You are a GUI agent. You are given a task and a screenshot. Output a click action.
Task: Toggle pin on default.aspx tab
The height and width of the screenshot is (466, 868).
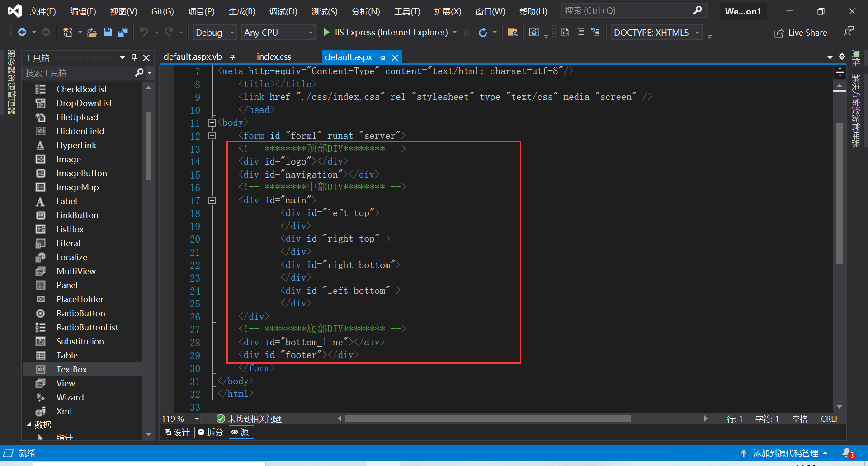point(382,57)
